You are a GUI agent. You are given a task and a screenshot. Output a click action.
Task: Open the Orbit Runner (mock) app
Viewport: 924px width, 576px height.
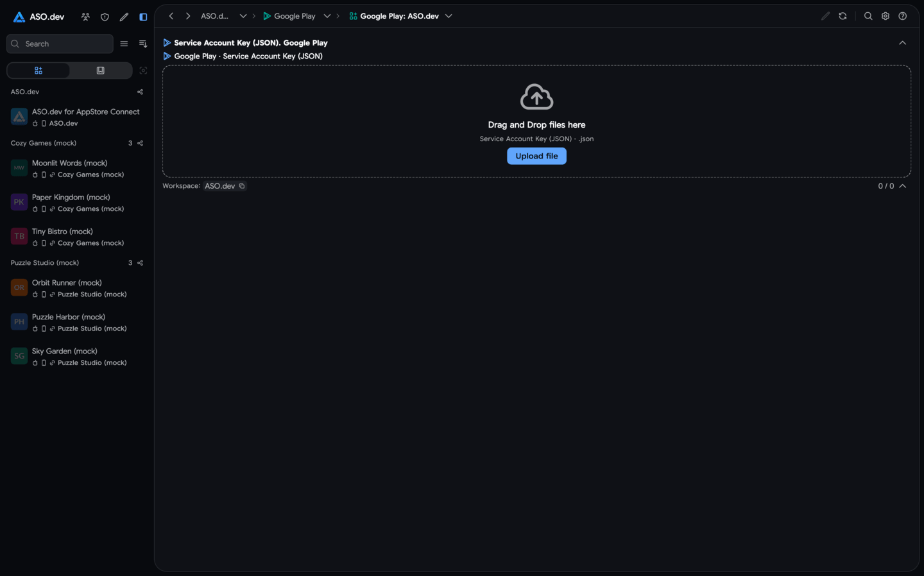[x=77, y=288]
